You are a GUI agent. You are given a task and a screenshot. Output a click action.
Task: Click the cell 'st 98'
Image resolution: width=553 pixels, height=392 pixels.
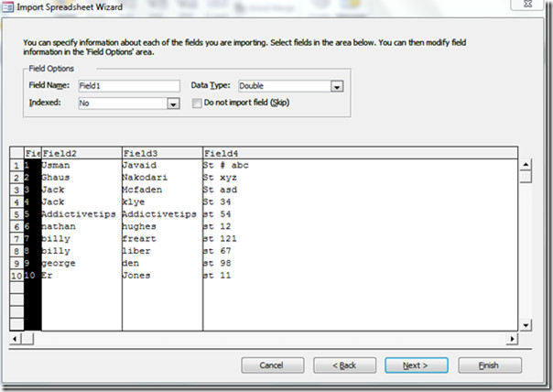[x=361, y=263]
